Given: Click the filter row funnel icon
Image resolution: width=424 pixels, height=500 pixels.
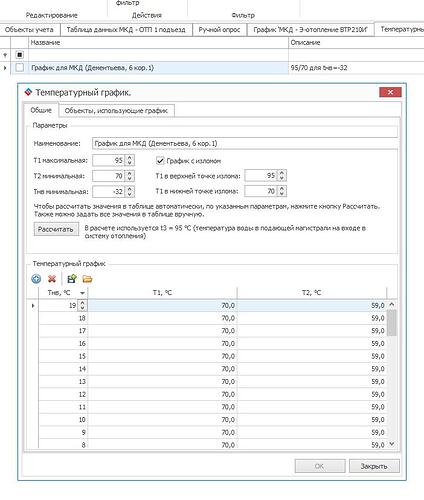Looking at the screenshot, I should click(x=5, y=55).
